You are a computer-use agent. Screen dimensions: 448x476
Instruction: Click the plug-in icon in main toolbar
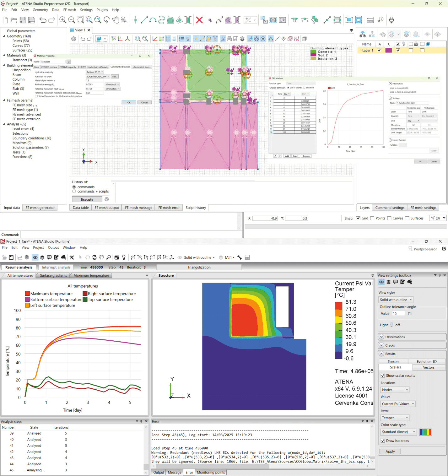click(391, 20)
